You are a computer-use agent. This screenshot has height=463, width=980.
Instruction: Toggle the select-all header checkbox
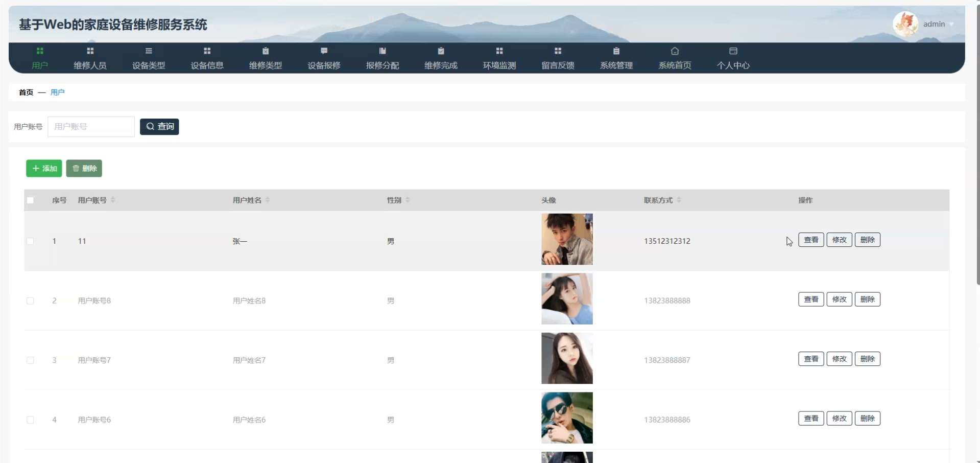[30, 200]
